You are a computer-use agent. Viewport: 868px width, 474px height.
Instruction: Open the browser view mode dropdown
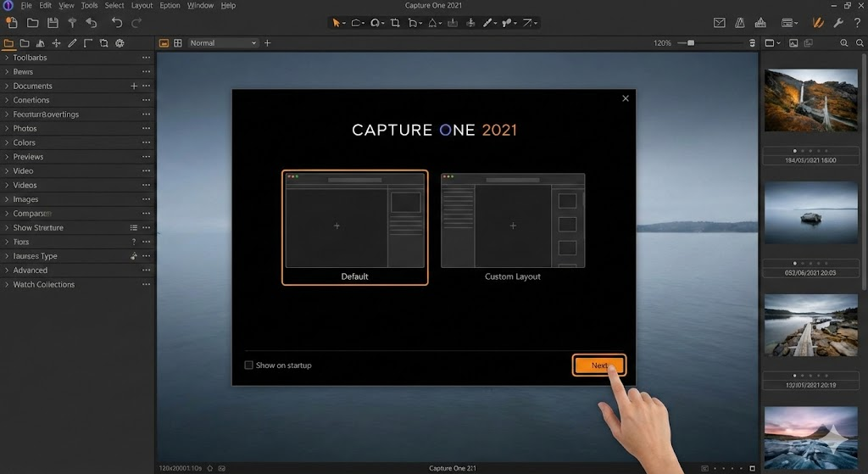771,42
